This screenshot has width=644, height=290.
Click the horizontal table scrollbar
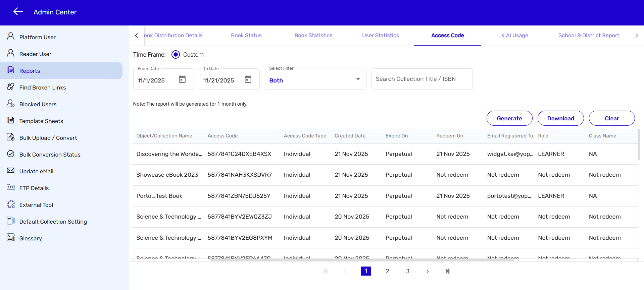[362, 259]
